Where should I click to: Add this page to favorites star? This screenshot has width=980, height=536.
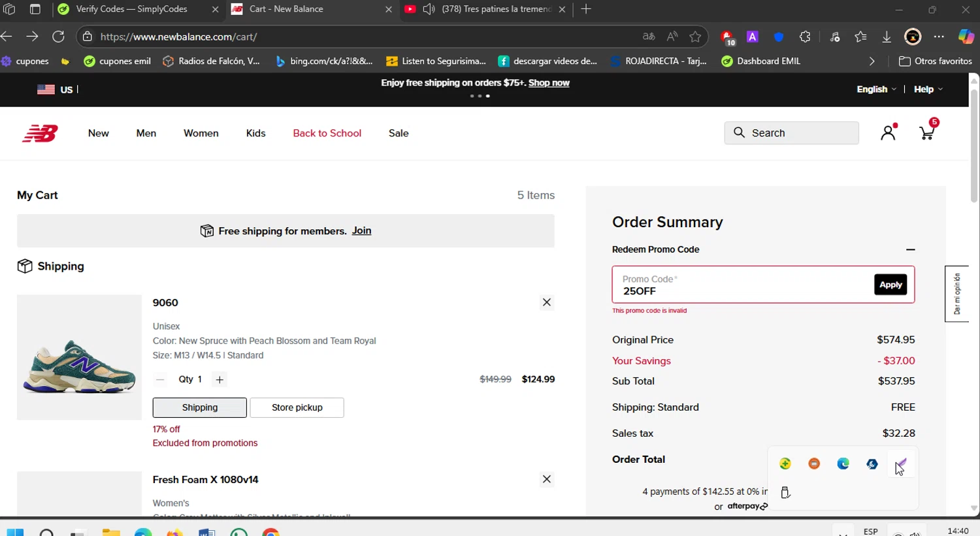click(x=695, y=37)
